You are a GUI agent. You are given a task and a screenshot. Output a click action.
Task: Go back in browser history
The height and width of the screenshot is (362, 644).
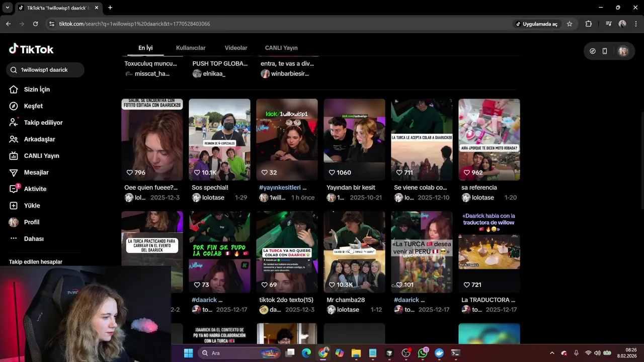pyautogui.click(x=8, y=24)
